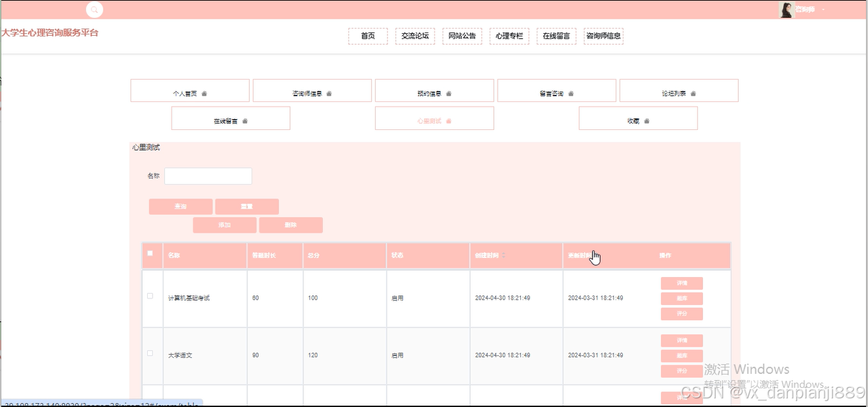
Task: Click the total score value 100
Action: click(313, 298)
